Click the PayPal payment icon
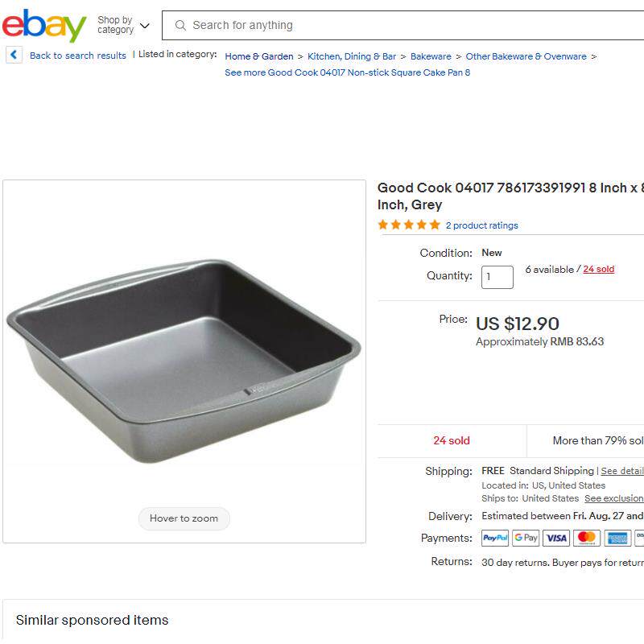 (495, 538)
